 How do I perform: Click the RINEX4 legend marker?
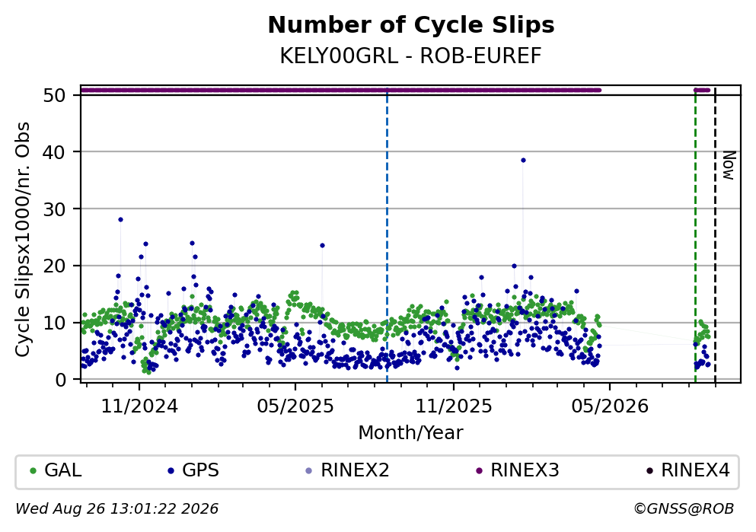point(649,471)
